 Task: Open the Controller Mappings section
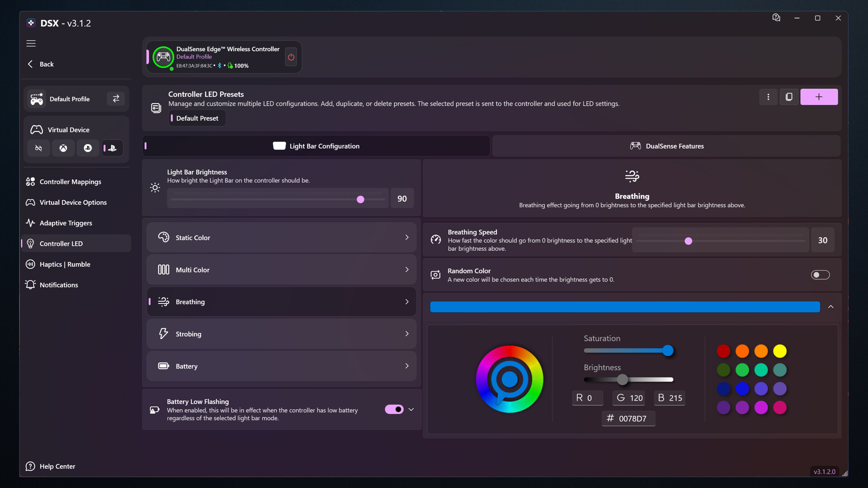point(70,182)
